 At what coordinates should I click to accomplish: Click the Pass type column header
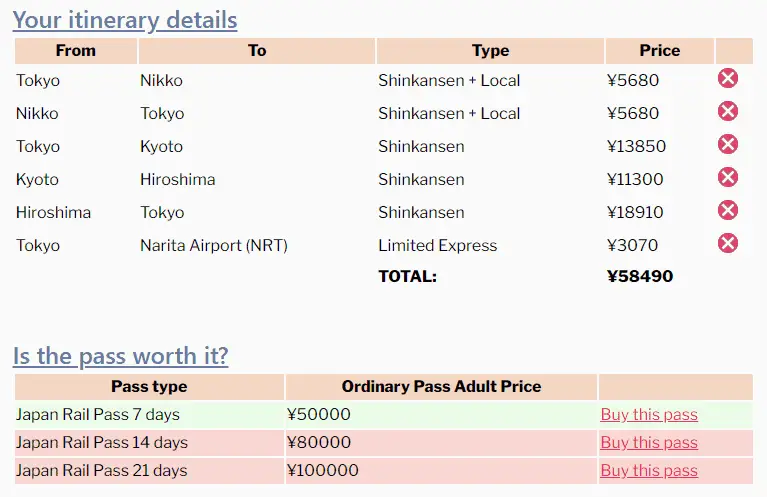click(149, 386)
